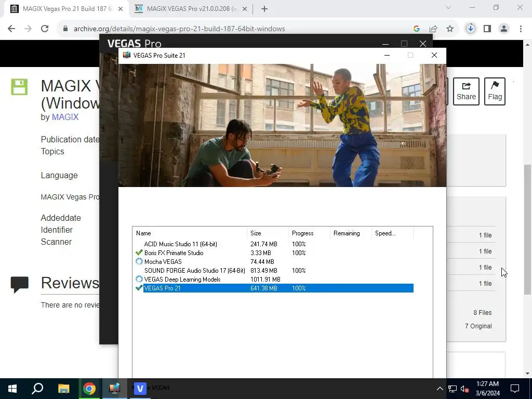Open Windows taskbar search

click(37, 389)
